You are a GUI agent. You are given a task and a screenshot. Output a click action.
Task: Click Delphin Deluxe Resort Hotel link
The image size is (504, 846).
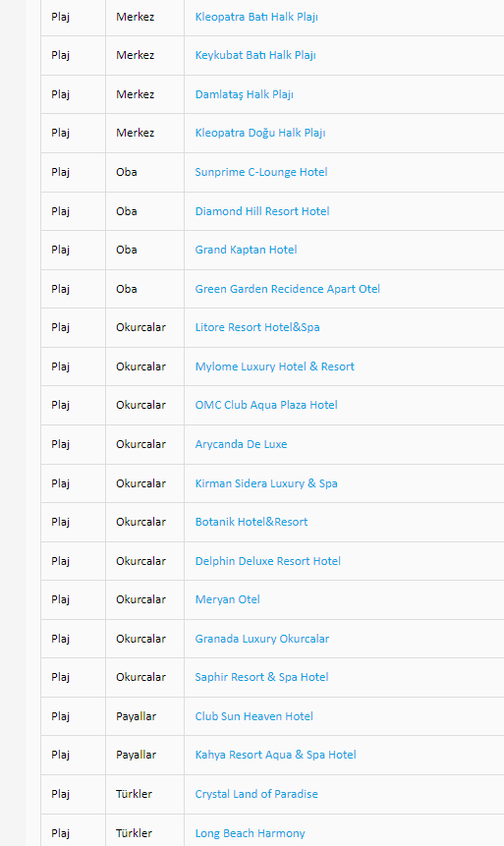pyautogui.click(x=268, y=561)
